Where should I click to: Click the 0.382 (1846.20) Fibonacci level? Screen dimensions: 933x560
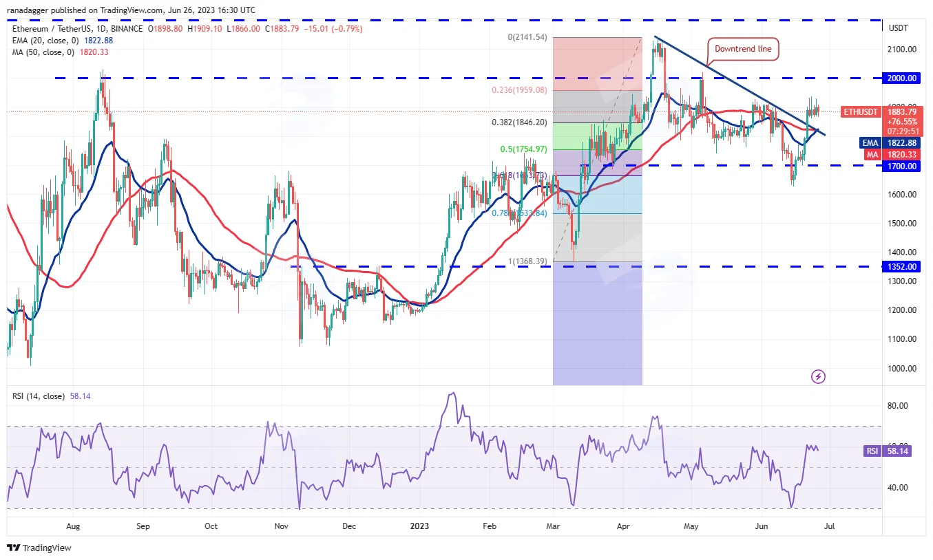click(520, 122)
